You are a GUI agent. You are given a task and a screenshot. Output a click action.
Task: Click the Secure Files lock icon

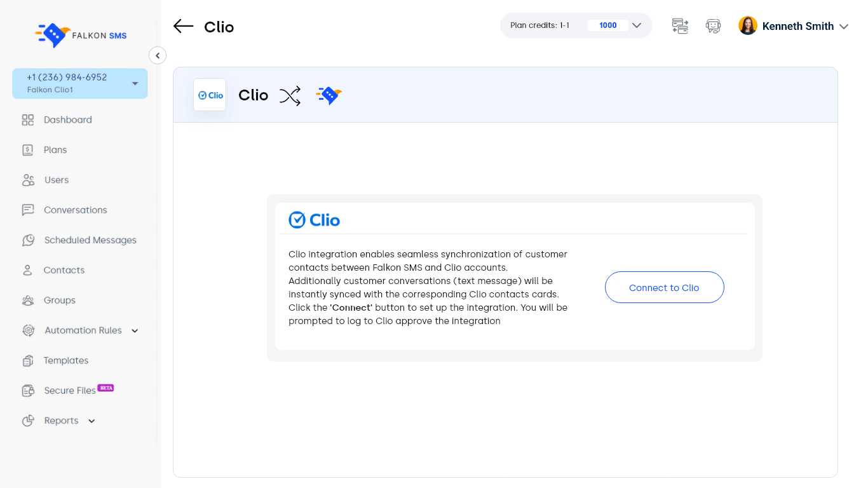(28, 391)
